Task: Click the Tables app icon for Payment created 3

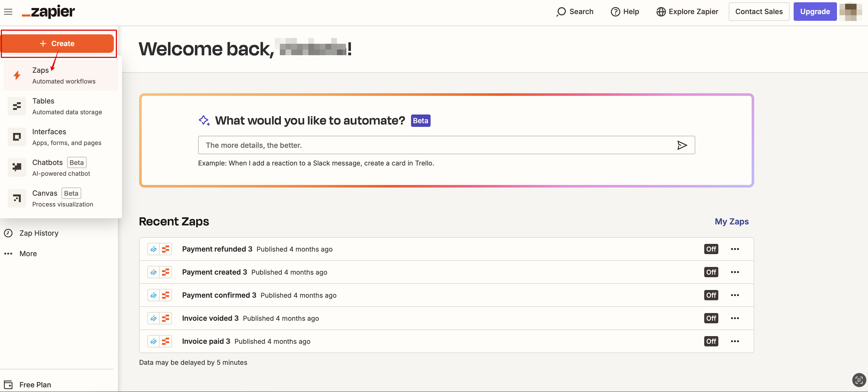Action: click(165, 272)
